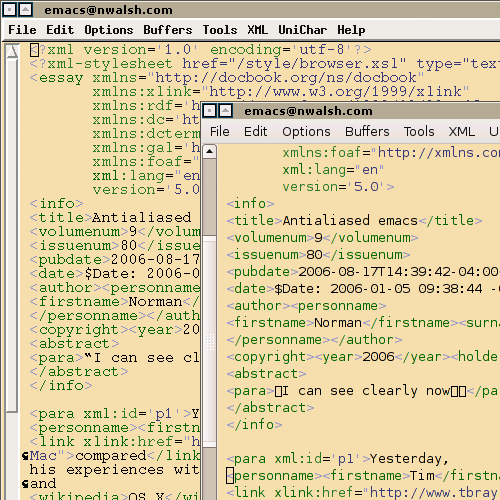
Task: Click '<copyright><year>2006' line in front window
Action: click(363, 357)
